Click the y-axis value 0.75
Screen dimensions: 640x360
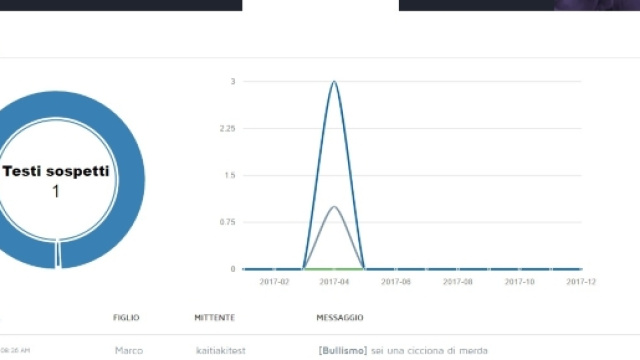click(227, 222)
